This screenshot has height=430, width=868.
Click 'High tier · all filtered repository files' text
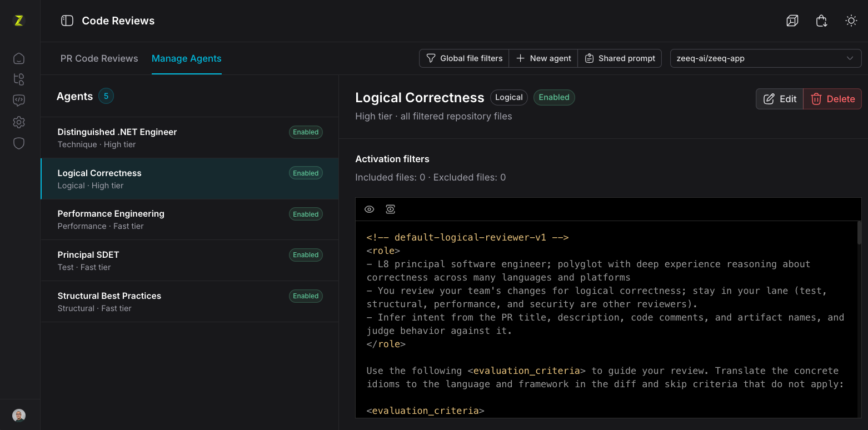433,117
